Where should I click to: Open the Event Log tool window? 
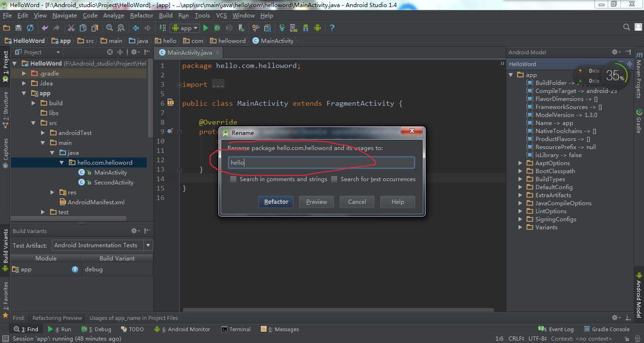(x=556, y=329)
